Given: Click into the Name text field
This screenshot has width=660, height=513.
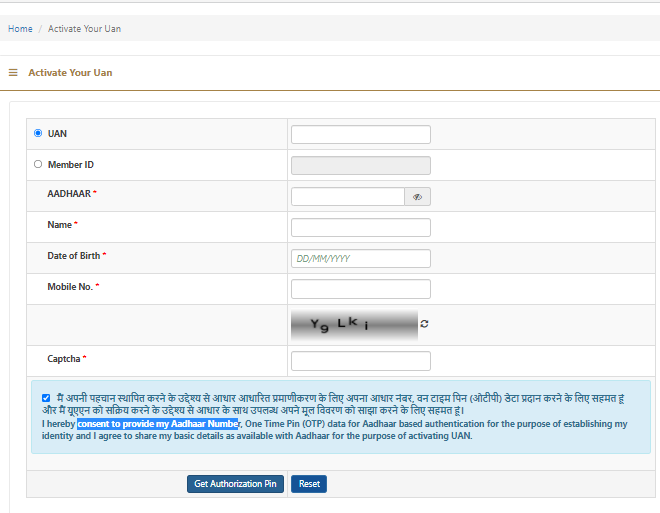Looking at the screenshot, I should click(361, 227).
